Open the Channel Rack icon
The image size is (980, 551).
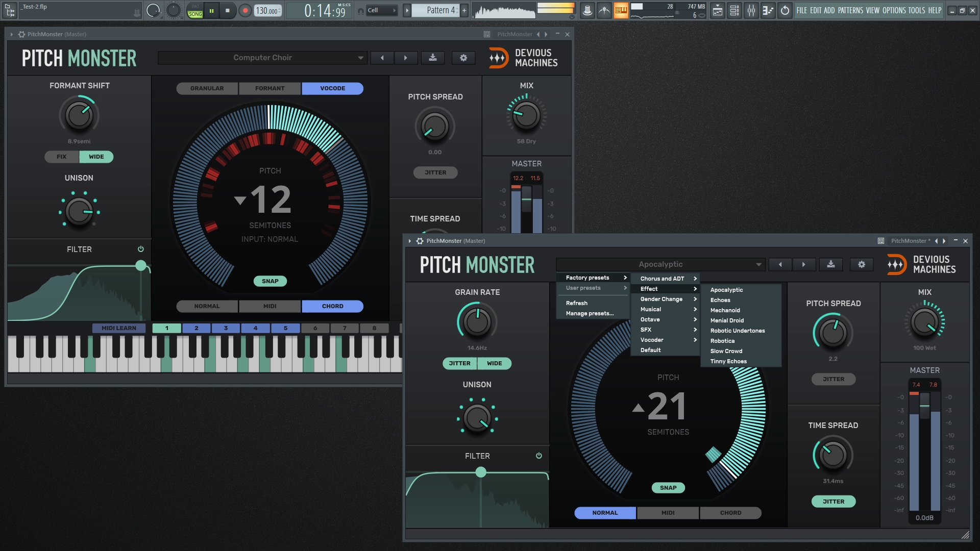tap(734, 10)
